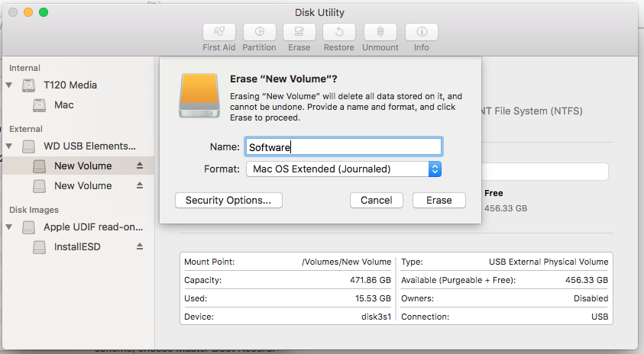The width and height of the screenshot is (644, 354).
Task: Click the orange external drive icon in dialog
Action: tap(199, 96)
